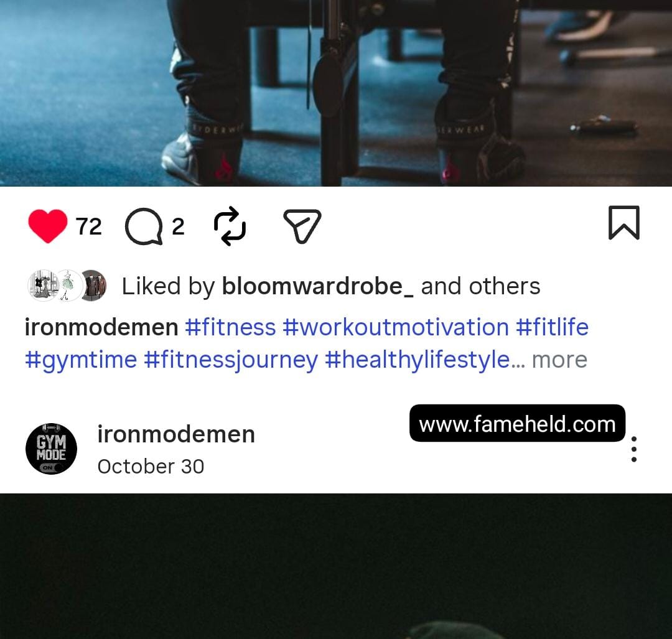This screenshot has height=639, width=672.
Task: Open the www.fameheld.com label
Action: tap(517, 424)
